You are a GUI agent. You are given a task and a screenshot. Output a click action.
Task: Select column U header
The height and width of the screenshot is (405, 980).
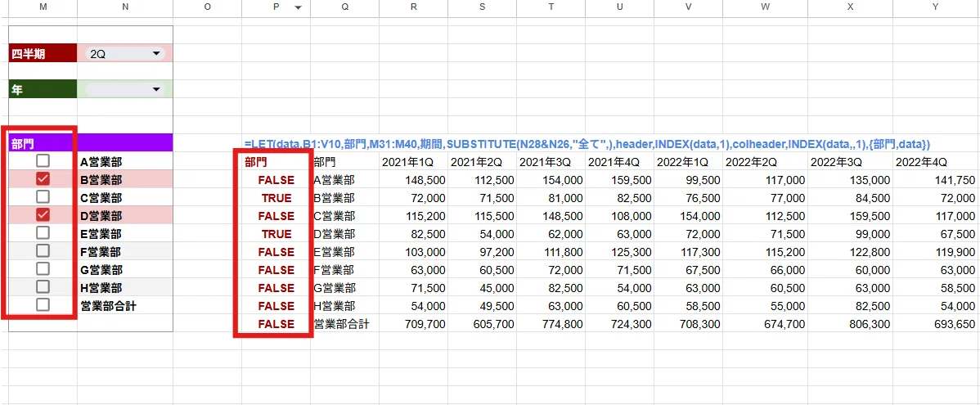pyautogui.click(x=620, y=7)
